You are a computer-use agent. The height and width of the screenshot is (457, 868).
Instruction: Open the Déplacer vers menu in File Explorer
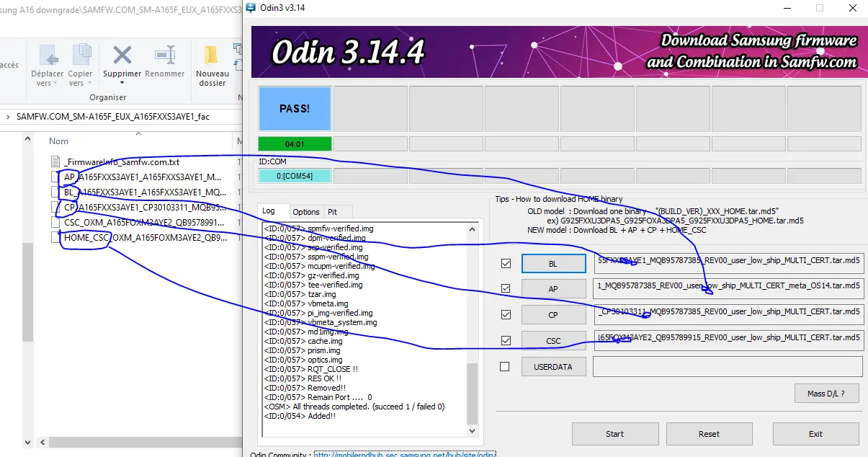(48, 66)
